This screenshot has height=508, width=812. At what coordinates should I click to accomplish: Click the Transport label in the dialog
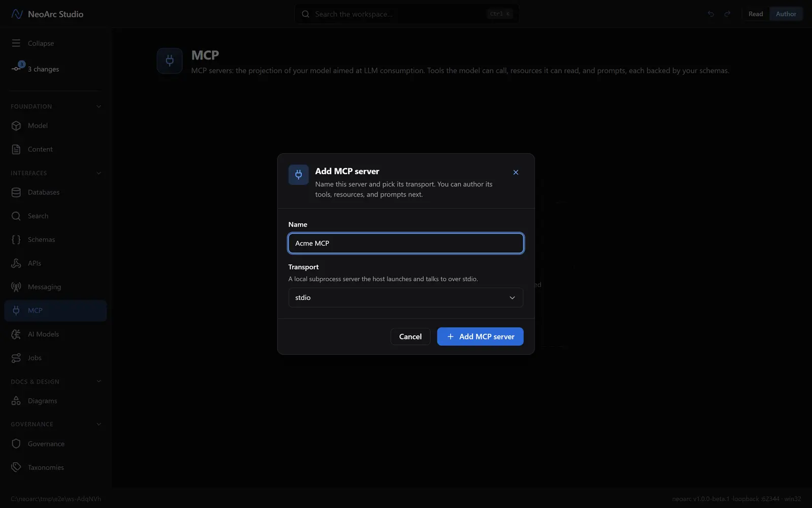click(x=303, y=267)
